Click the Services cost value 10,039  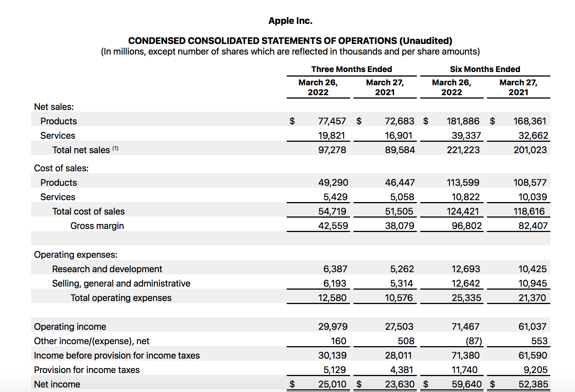click(533, 197)
